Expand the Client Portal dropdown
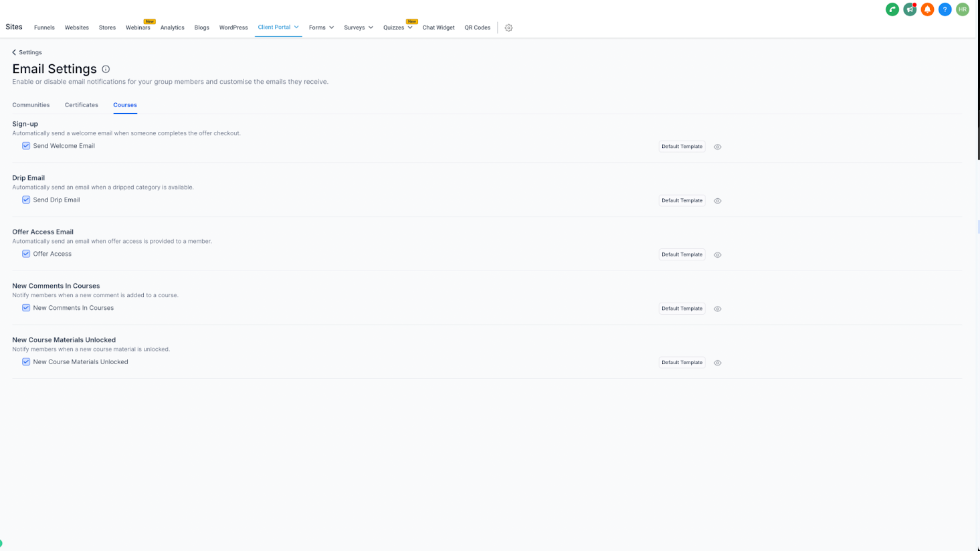 tap(278, 27)
